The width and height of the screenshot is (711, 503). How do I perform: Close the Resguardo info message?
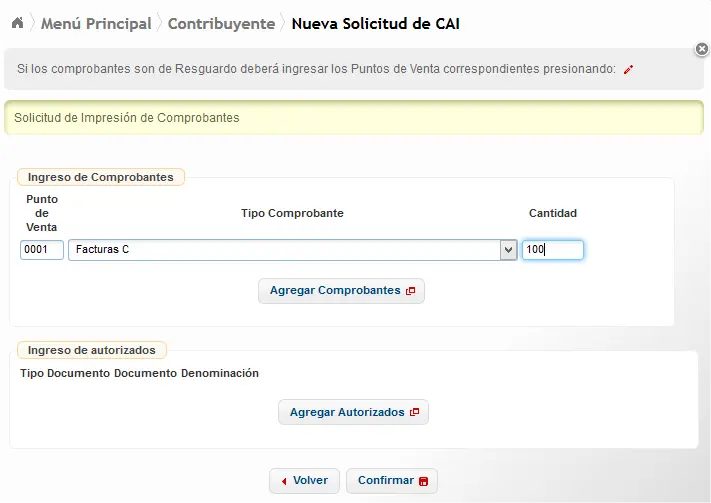click(x=701, y=49)
